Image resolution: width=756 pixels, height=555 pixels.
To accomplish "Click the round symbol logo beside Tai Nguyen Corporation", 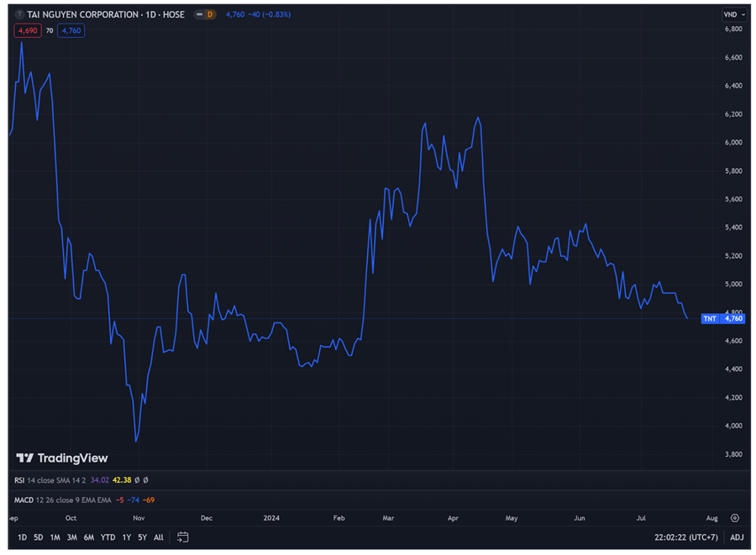I will point(20,14).
